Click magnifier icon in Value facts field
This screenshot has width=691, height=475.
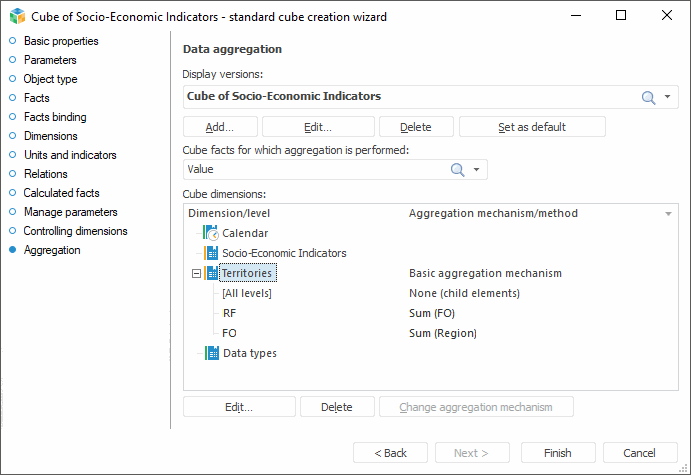(458, 170)
